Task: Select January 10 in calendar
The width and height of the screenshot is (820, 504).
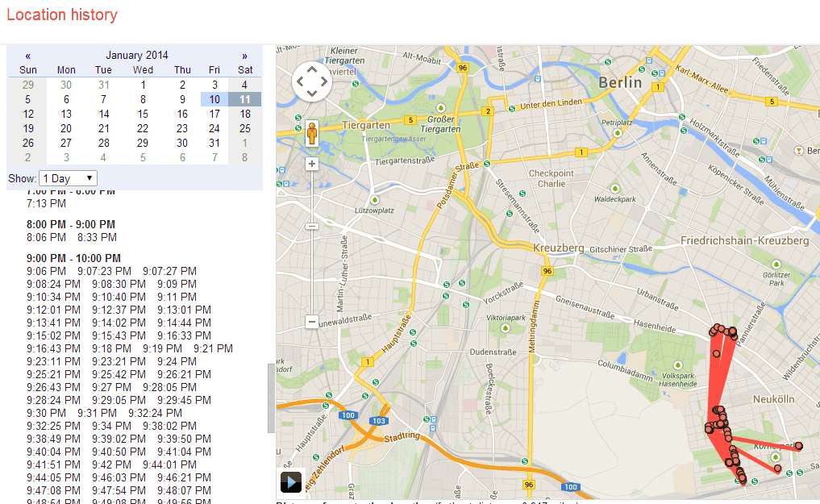Action: [214, 99]
